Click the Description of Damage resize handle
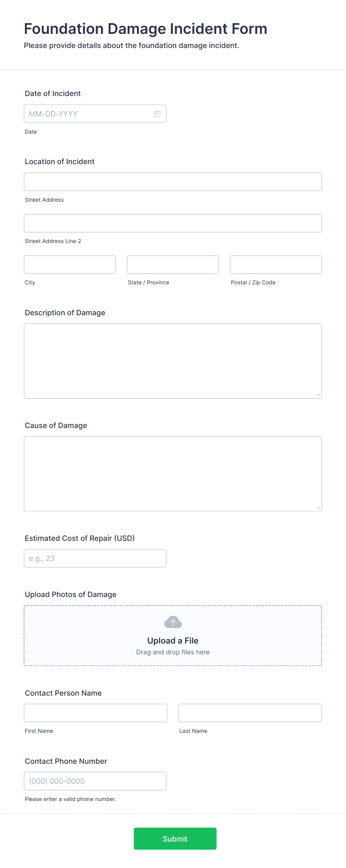Screen dimensions: 346x868 click(318, 395)
